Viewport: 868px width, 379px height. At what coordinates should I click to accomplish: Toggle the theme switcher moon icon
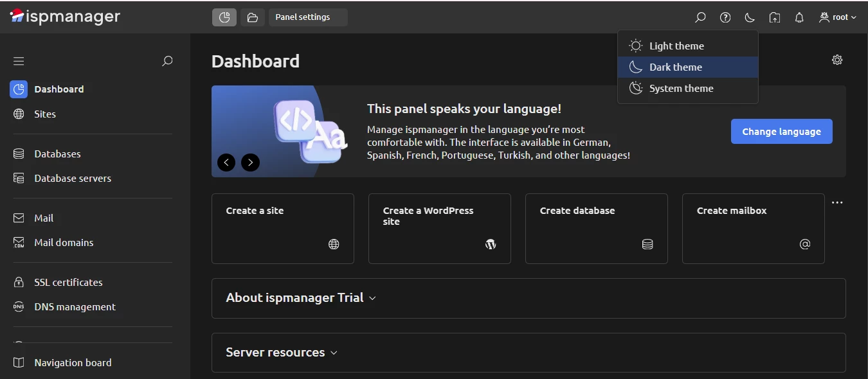point(750,17)
